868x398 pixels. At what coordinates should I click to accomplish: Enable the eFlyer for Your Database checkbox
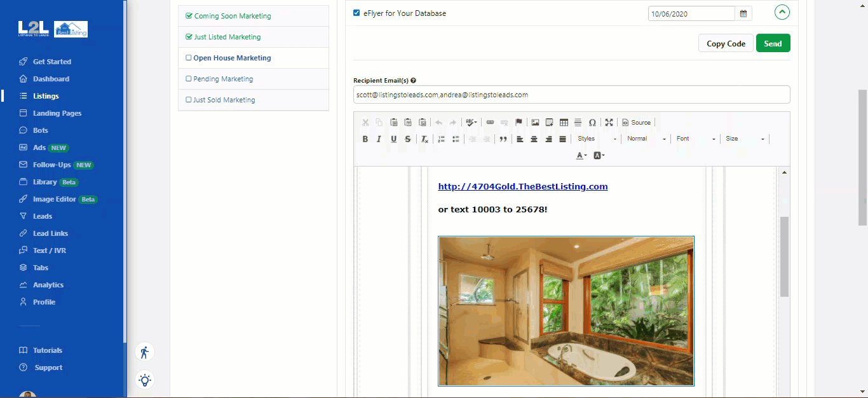356,12
